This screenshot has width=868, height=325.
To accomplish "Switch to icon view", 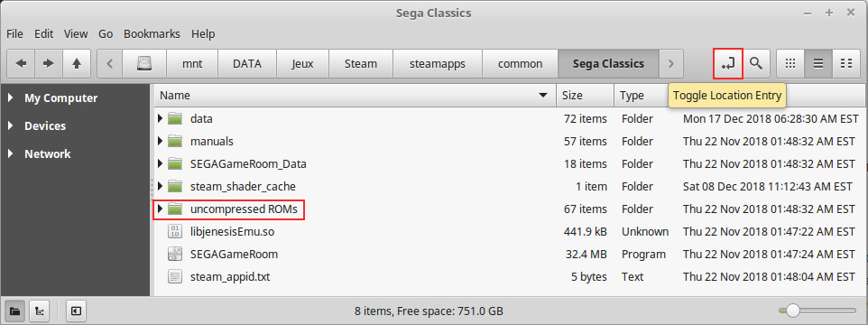I will 790,64.
